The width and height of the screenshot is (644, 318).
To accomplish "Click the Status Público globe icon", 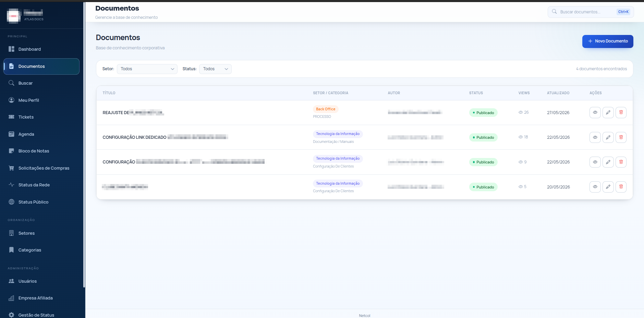I will coord(11,202).
